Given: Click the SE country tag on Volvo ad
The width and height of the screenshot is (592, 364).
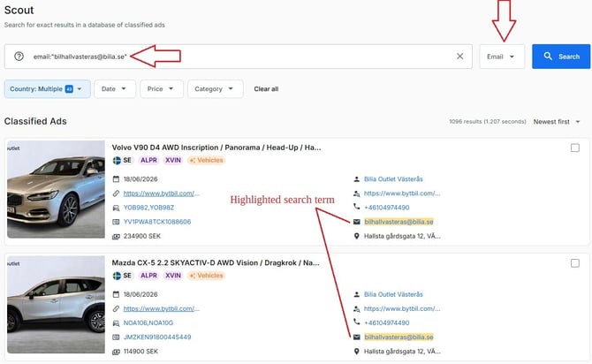Looking at the screenshot, I should [x=122, y=160].
